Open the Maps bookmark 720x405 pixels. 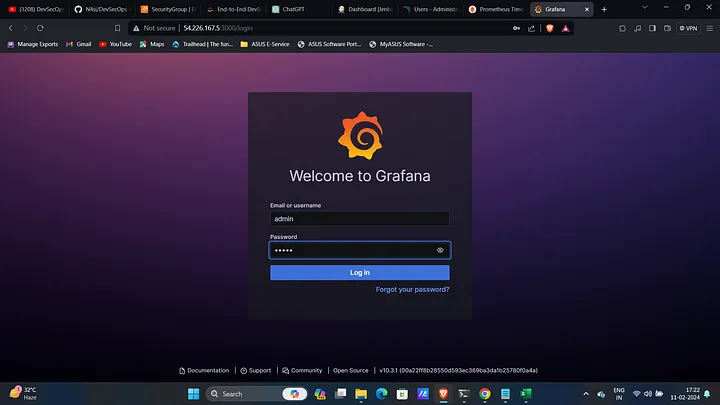click(x=152, y=44)
